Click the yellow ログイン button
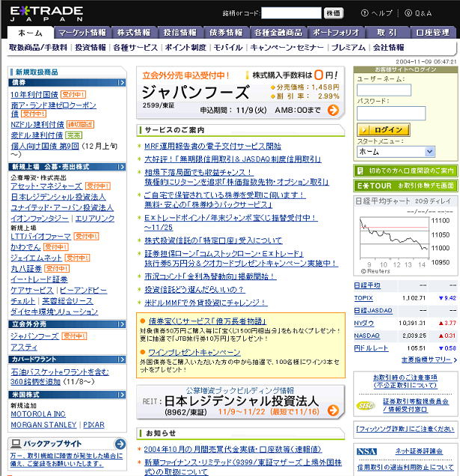460x476 pixels. 384,130
